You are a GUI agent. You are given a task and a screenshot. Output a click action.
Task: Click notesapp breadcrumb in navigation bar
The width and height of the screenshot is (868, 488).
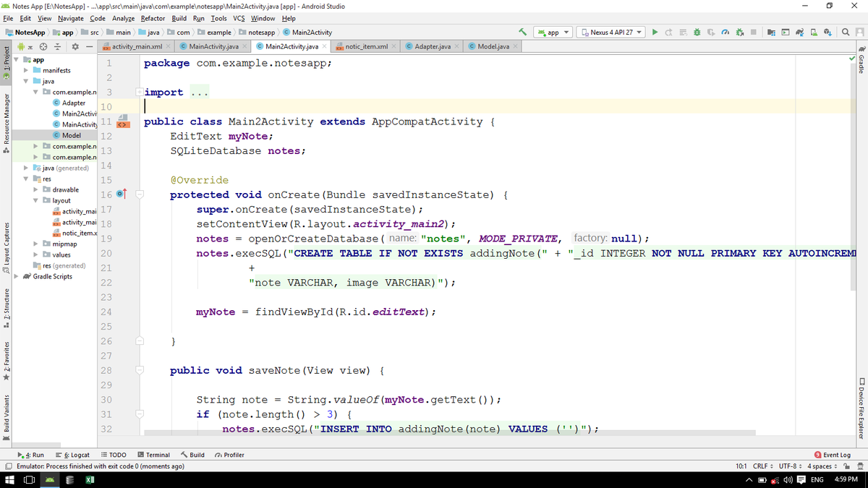click(256, 32)
